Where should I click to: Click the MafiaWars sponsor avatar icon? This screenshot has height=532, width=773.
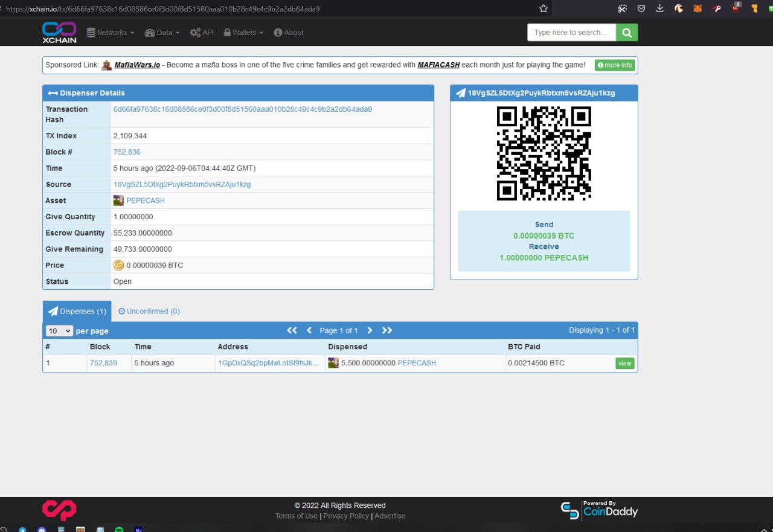pyautogui.click(x=106, y=65)
